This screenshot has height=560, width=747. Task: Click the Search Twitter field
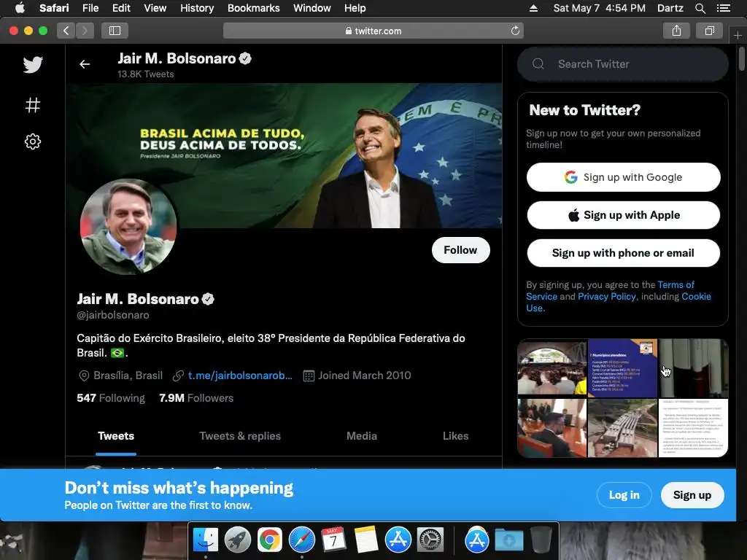tap(623, 64)
